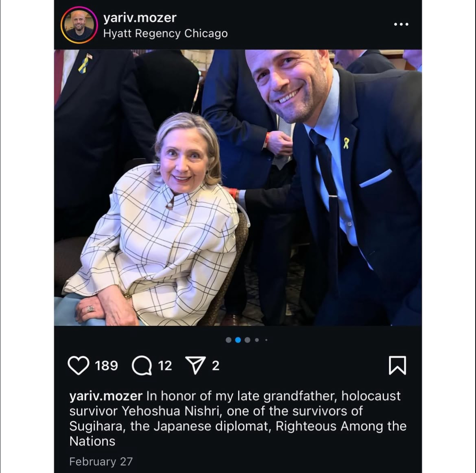The image size is (476, 473).
Task: Tap the February 27 post date
Action: 101,462
